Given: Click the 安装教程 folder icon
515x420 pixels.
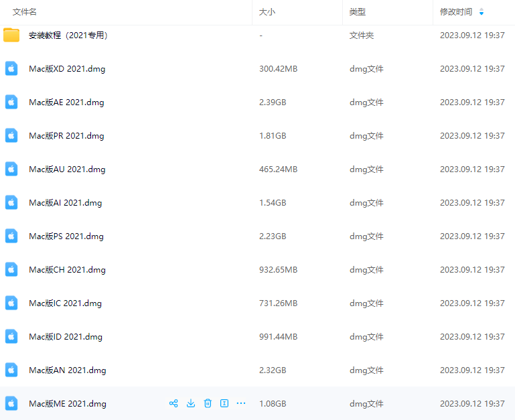Looking at the screenshot, I should click(11, 36).
